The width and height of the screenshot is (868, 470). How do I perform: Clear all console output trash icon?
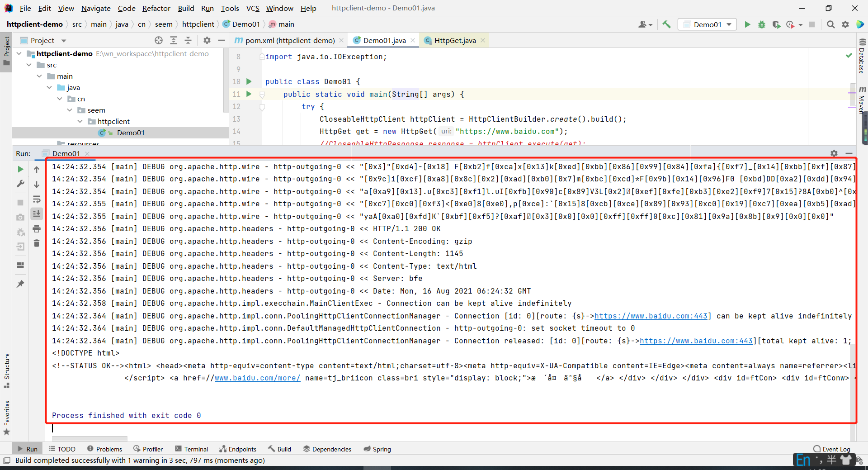[x=37, y=243]
